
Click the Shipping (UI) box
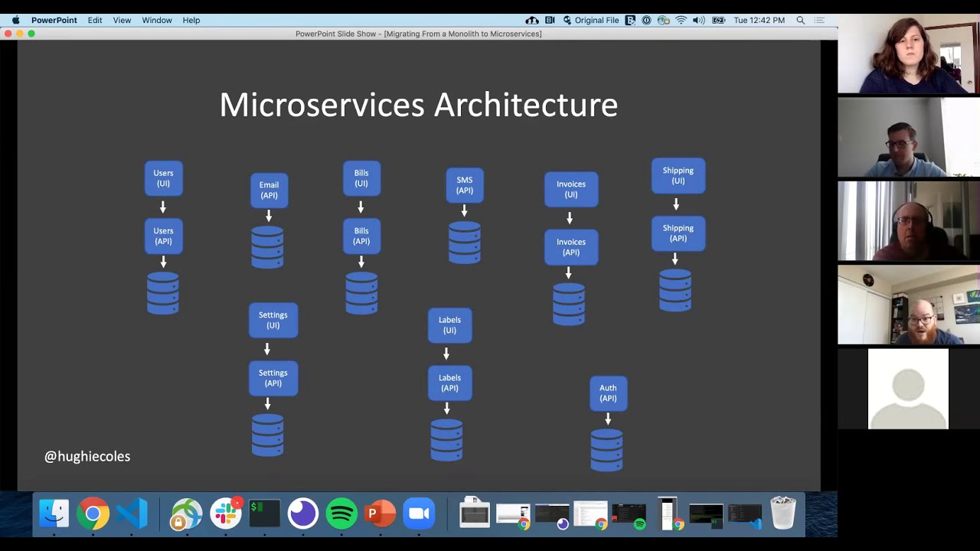click(678, 175)
